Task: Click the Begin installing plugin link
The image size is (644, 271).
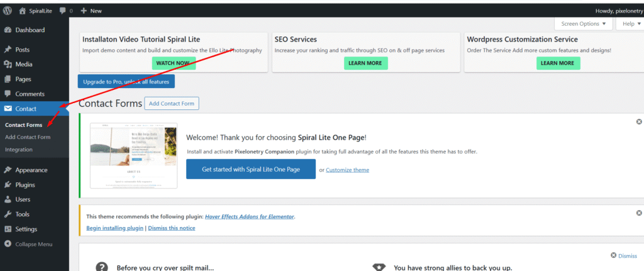Action: 114,228
